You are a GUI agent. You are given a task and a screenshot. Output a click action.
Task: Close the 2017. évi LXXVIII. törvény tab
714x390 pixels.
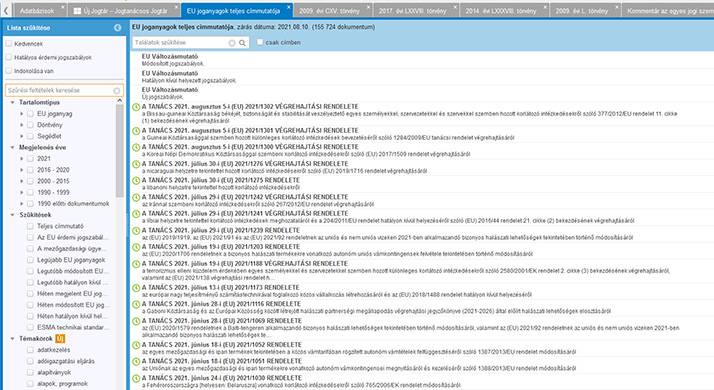coord(455,7)
